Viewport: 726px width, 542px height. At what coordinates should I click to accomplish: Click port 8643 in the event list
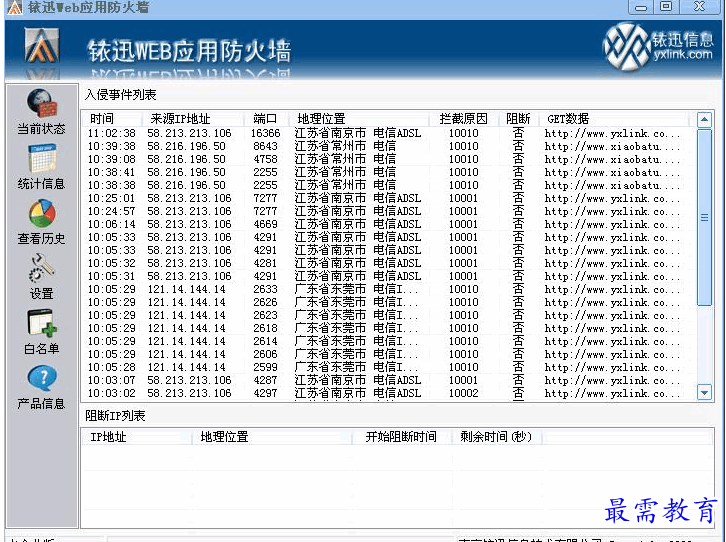tap(265, 146)
